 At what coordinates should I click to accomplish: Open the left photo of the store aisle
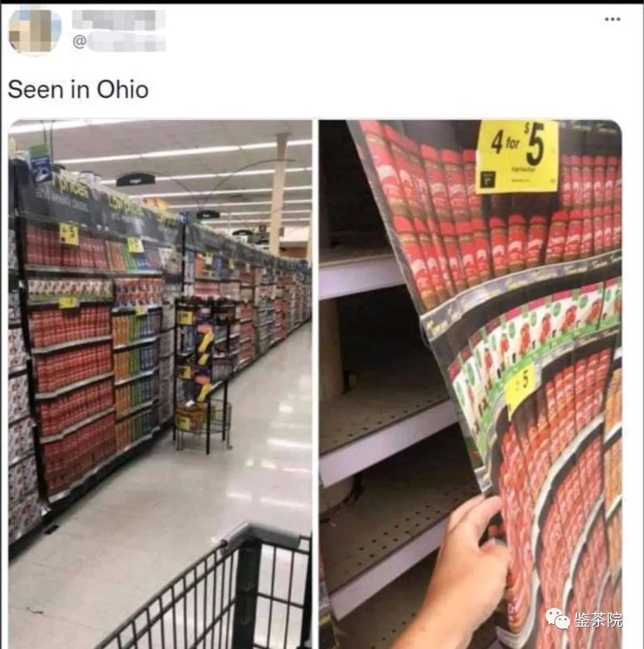click(x=160, y=384)
